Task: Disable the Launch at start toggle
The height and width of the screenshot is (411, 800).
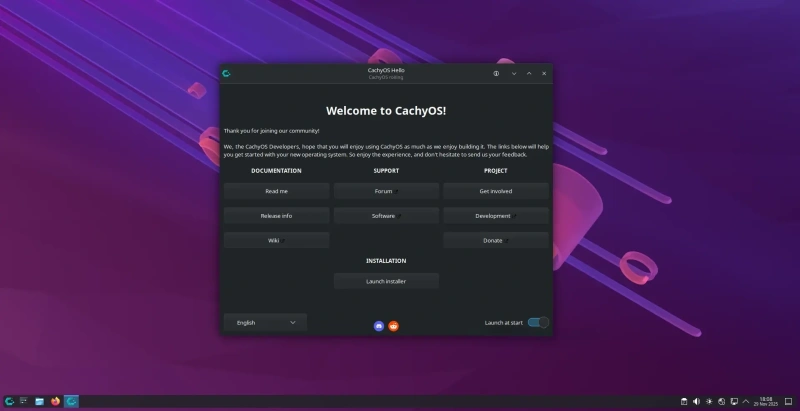Action: (538, 322)
